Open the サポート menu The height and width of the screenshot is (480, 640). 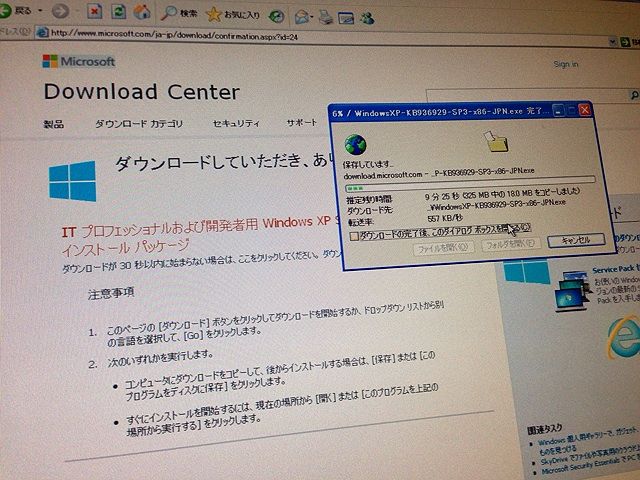302,122
